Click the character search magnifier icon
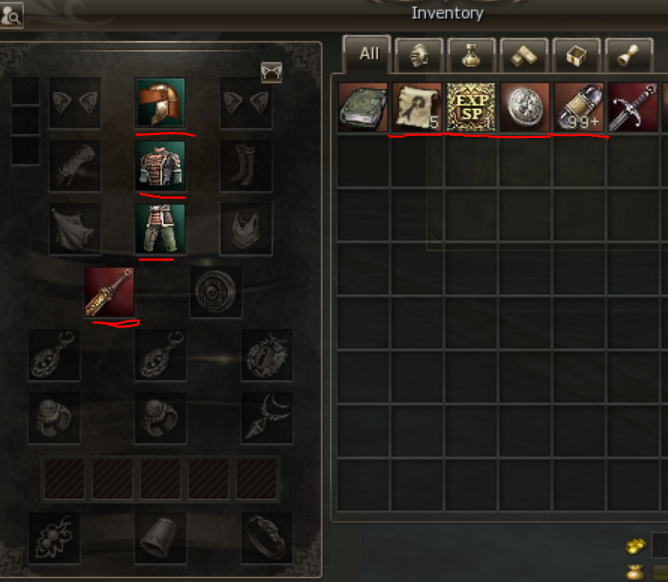 tap(11, 16)
